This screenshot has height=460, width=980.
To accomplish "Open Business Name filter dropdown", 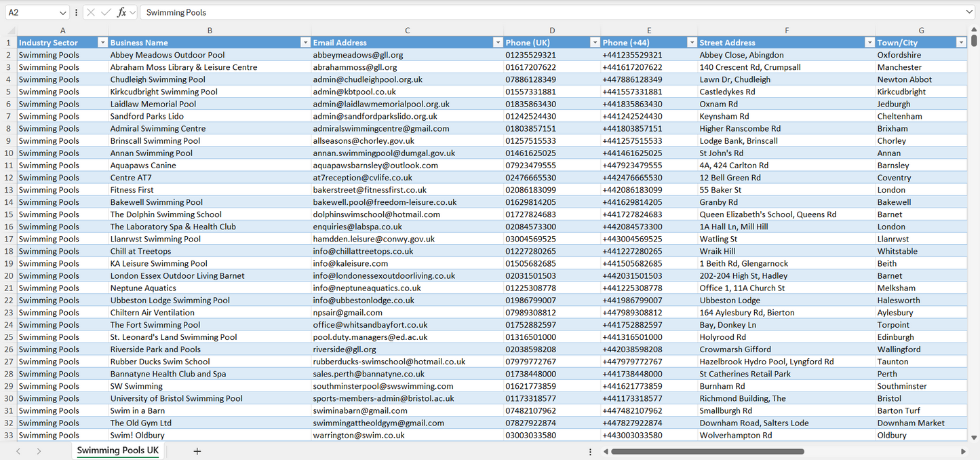I will coord(305,43).
